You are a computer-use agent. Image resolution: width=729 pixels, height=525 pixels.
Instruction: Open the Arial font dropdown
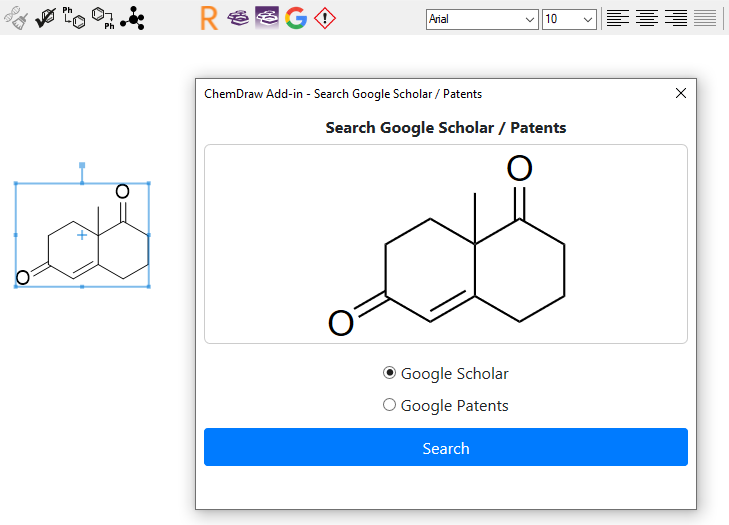click(x=482, y=19)
